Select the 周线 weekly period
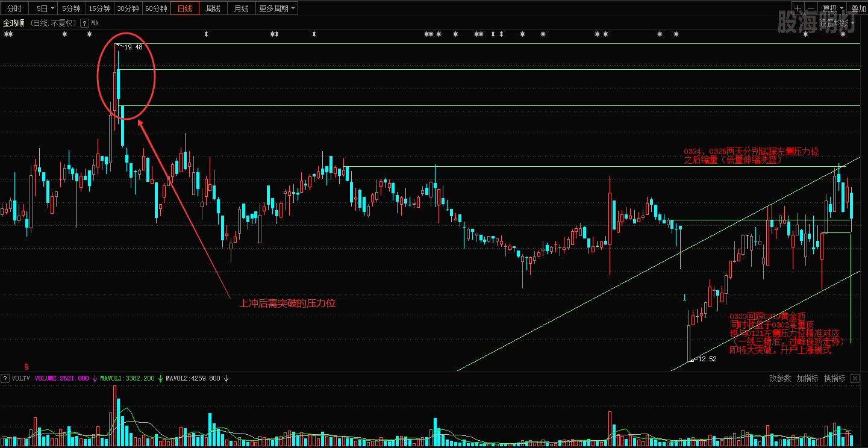 pyautogui.click(x=213, y=8)
